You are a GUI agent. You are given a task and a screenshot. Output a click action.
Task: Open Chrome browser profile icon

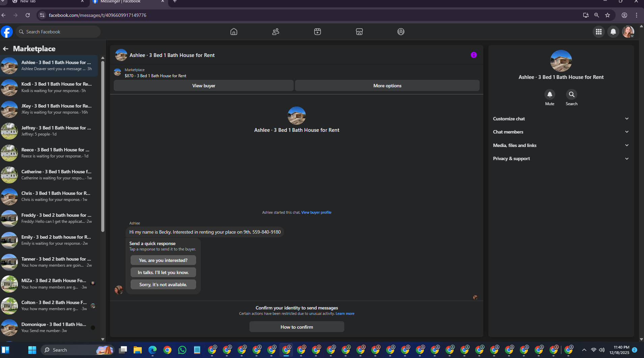[624, 15]
